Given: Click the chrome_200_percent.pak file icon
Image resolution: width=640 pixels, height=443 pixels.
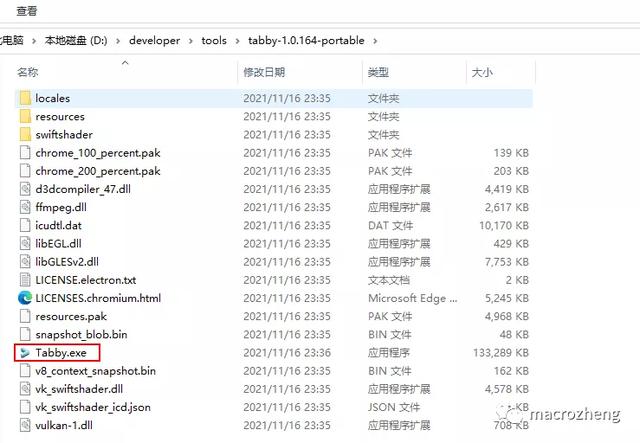Looking at the screenshot, I should 25,171.
